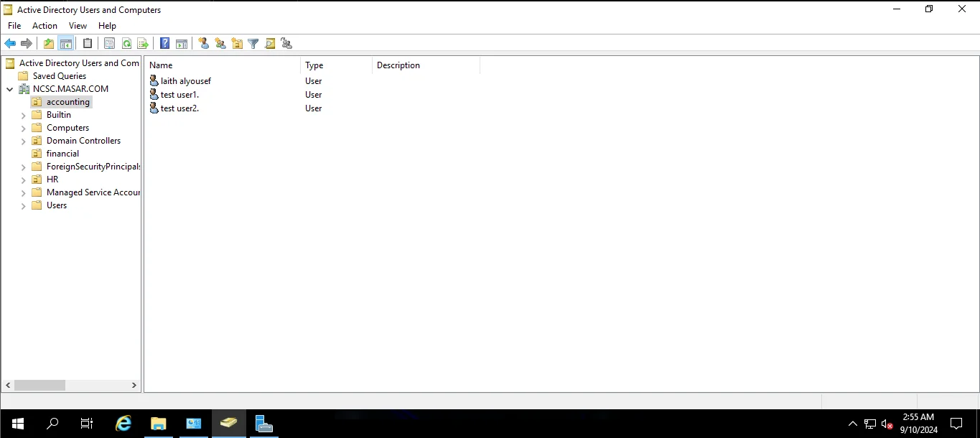Image resolution: width=980 pixels, height=438 pixels.
Task: Expand the Domain Controllers node
Action: coord(24,141)
